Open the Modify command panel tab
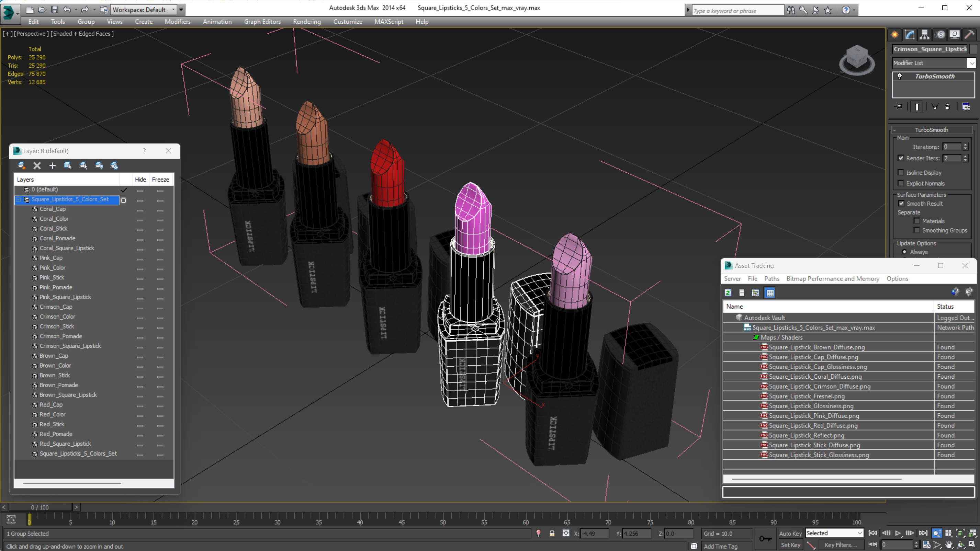The image size is (980, 551). 910,35
